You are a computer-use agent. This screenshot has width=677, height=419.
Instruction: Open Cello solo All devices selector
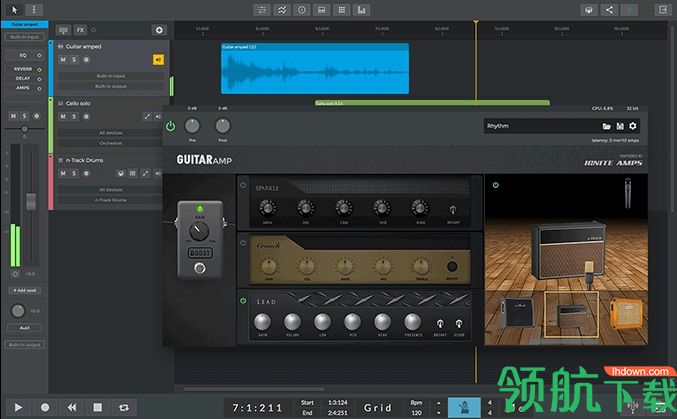[111, 133]
